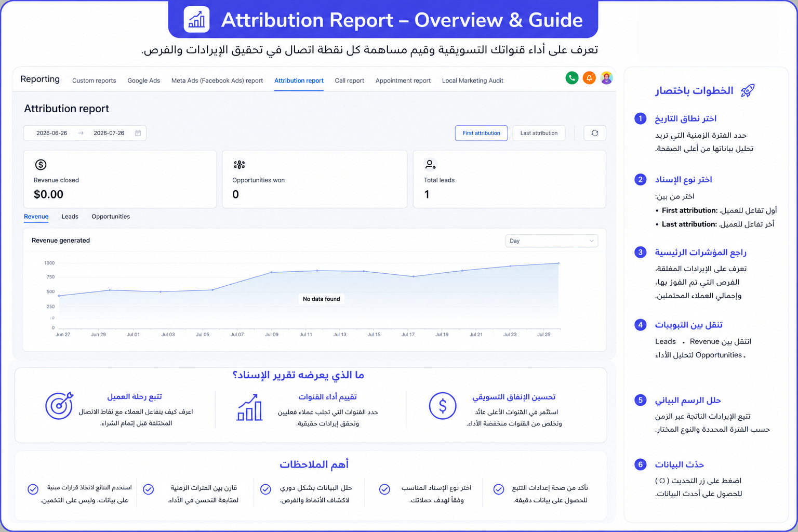Open the calendar icon in date range
This screenshot has width=798, height=532.
click(138, 133)
